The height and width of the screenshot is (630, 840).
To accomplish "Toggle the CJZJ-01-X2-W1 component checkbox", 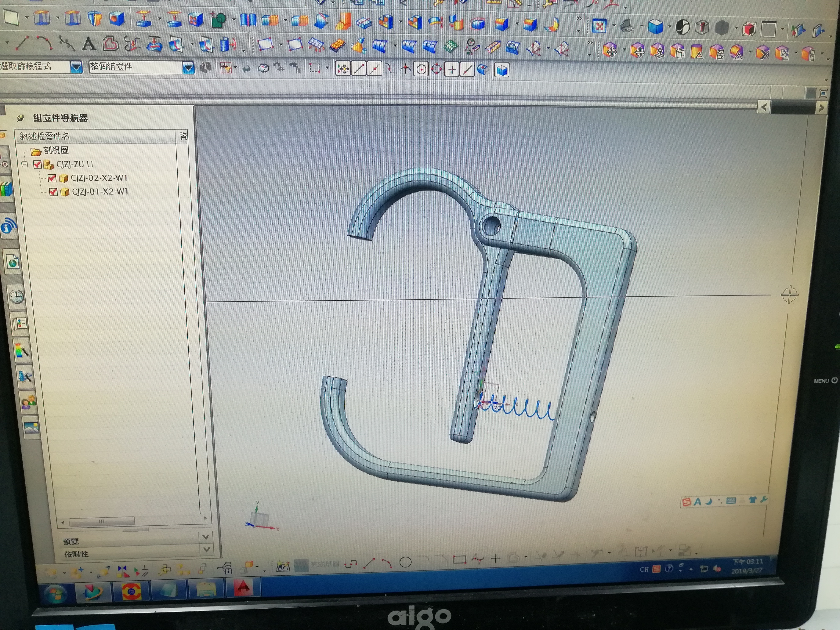I will [x=53, y=192].
